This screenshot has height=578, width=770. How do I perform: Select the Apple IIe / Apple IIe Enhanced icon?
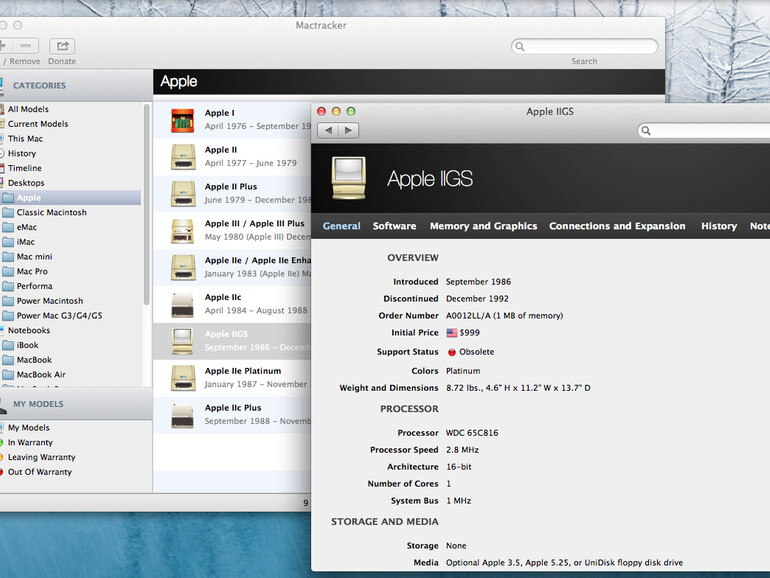pyautogui.click(x=183, y=268)
